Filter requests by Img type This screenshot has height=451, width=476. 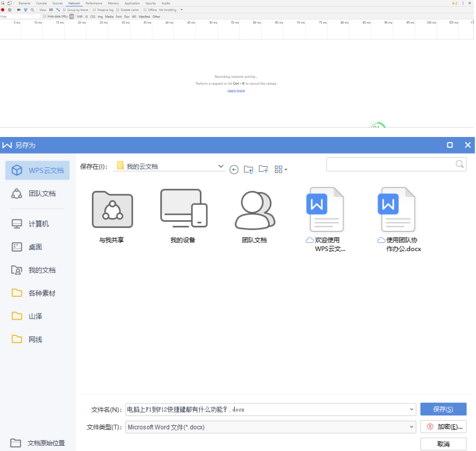(x=100, y=17)
